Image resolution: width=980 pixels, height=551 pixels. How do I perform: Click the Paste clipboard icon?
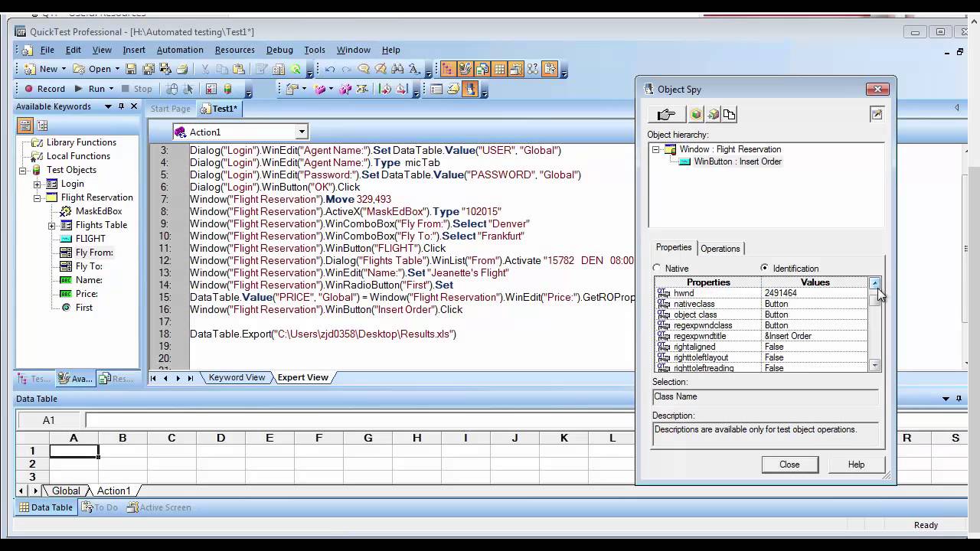(238, 69)
